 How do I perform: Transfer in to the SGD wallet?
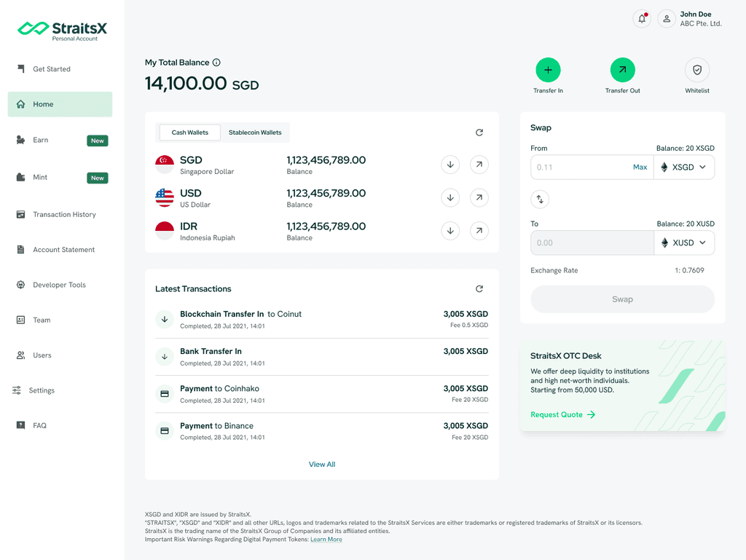(450, 165)
